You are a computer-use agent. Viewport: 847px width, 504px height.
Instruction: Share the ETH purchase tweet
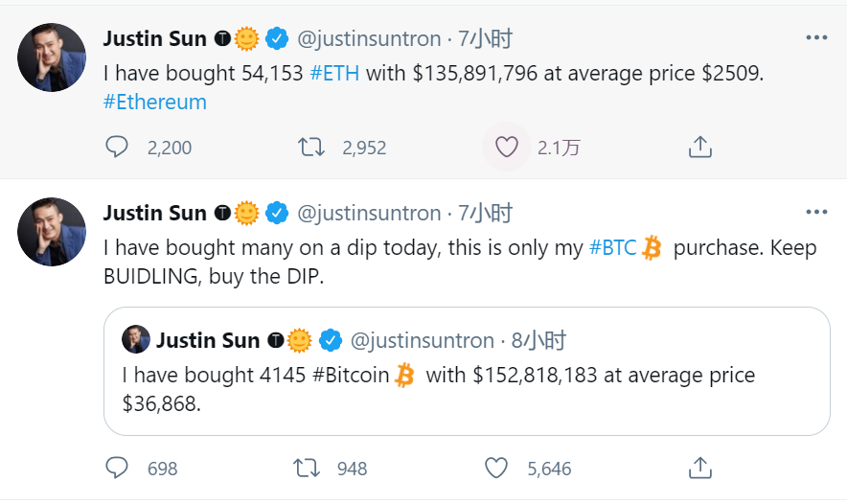(x=699, y=147)
